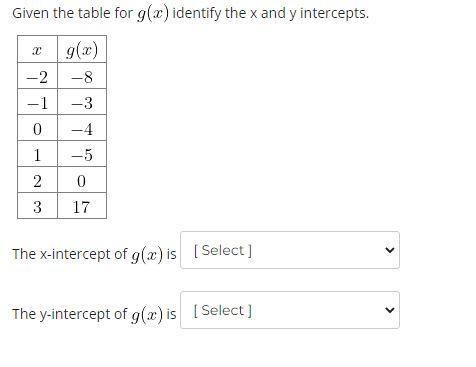The image size is (476, 367).
Task: Click the g(x) column header cell
Action: (82, 49)
